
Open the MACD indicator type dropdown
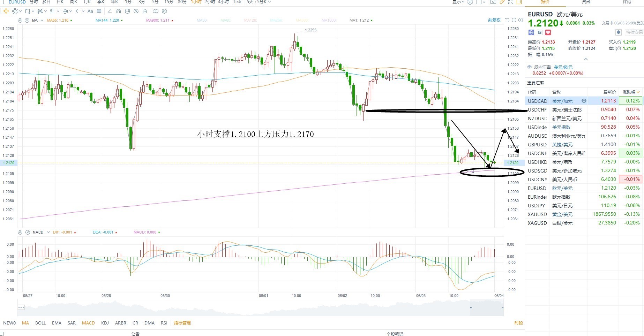(48, 232)
